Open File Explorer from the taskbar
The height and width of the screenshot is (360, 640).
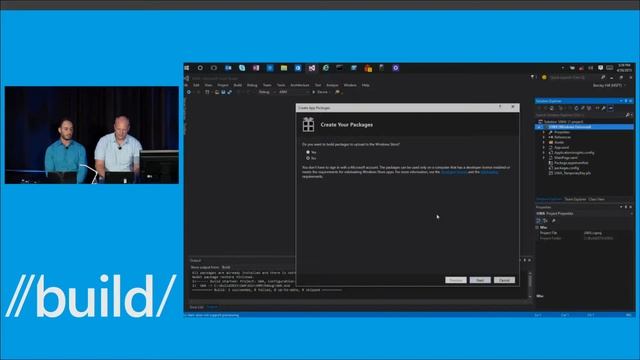click(284, 68)
